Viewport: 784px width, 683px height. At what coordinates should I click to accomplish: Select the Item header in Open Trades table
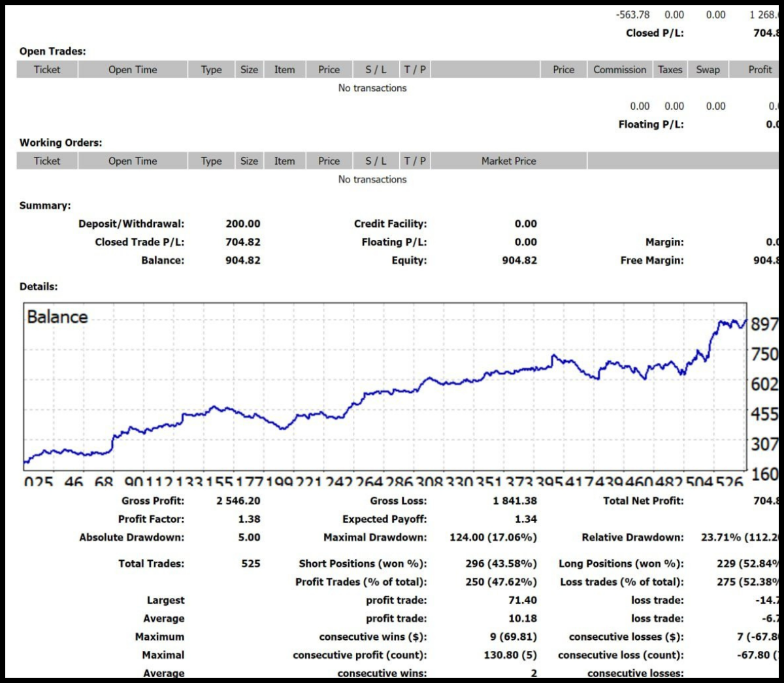pyautogui.click(x=284, y=69)
